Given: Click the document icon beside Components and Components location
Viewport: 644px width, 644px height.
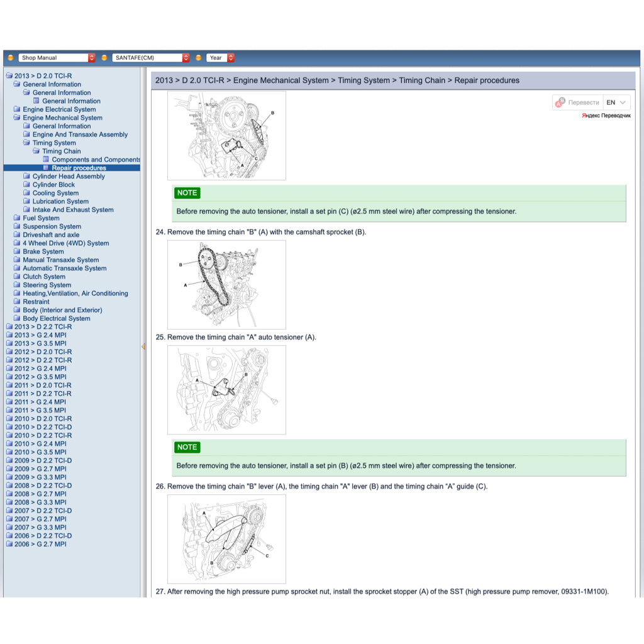Looking at the screenshot, I should [46, 160].
